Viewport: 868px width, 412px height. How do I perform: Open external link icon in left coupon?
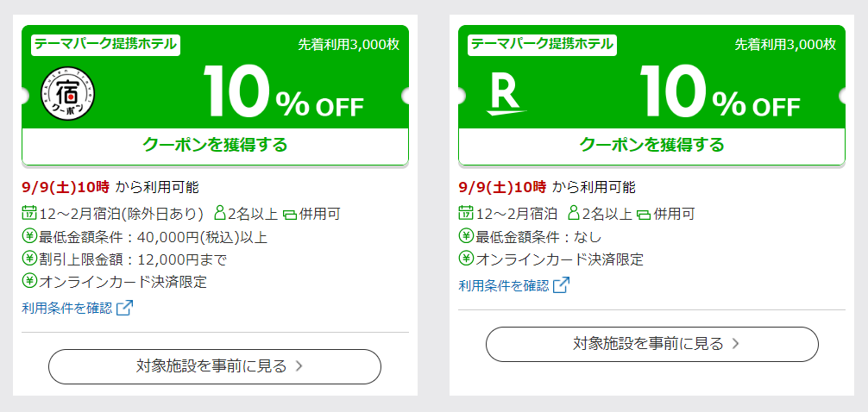[x=125, y=308]
